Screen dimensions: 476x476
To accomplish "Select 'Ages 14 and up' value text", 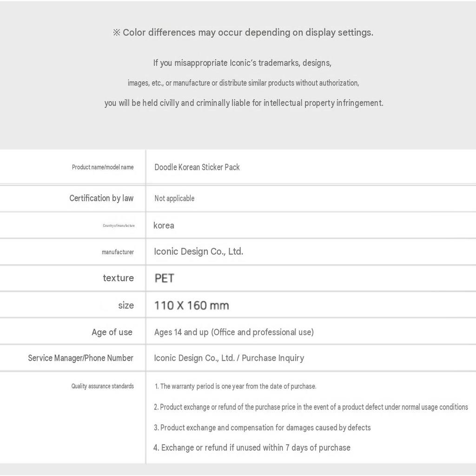I will click(x=234, y=332).
